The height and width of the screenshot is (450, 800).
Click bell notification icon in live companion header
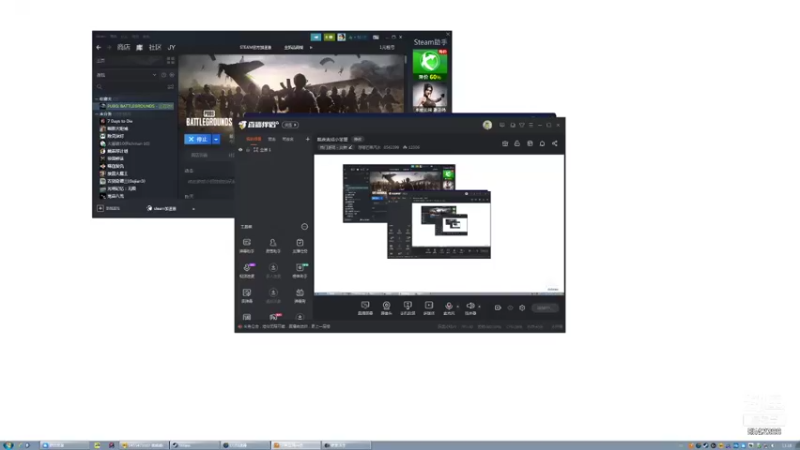point(542,143)
